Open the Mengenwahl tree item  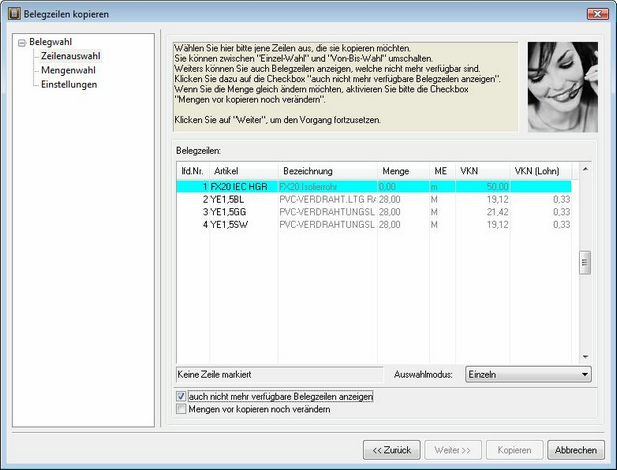[x=68, y=71]
